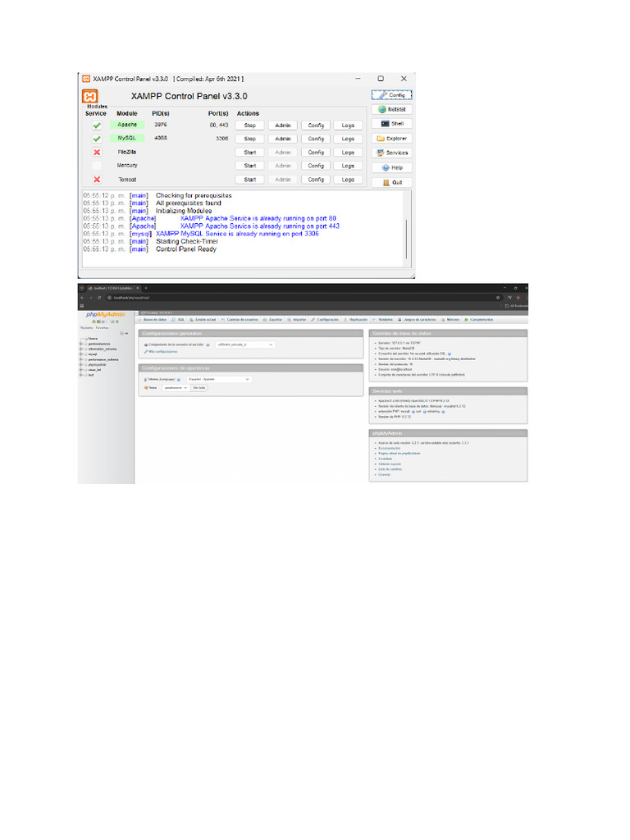Toggle Mercury service checkbox
The width and height of the screenshot is (630, 840).
coord(97,166)
